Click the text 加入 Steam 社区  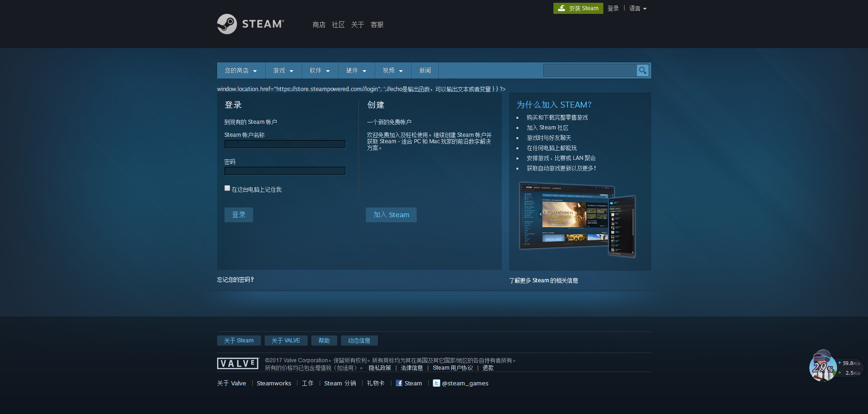[x=547, y=128]
